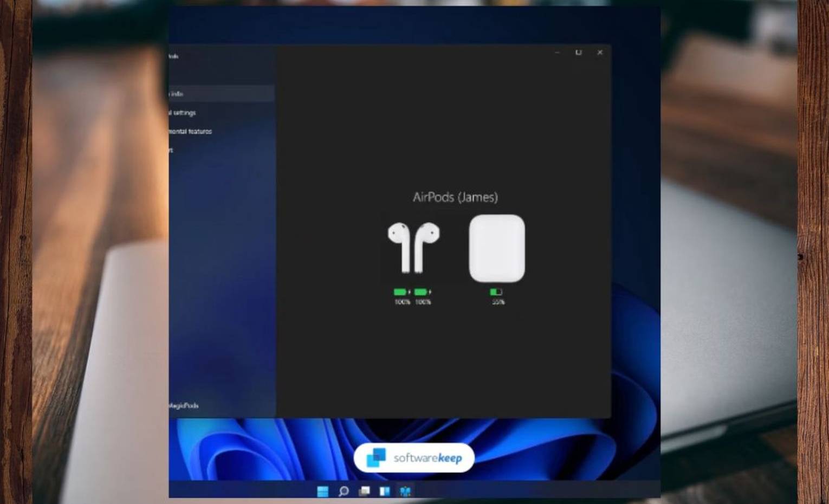
Task: Click the AirPods (James) device name
Action: 455,197
